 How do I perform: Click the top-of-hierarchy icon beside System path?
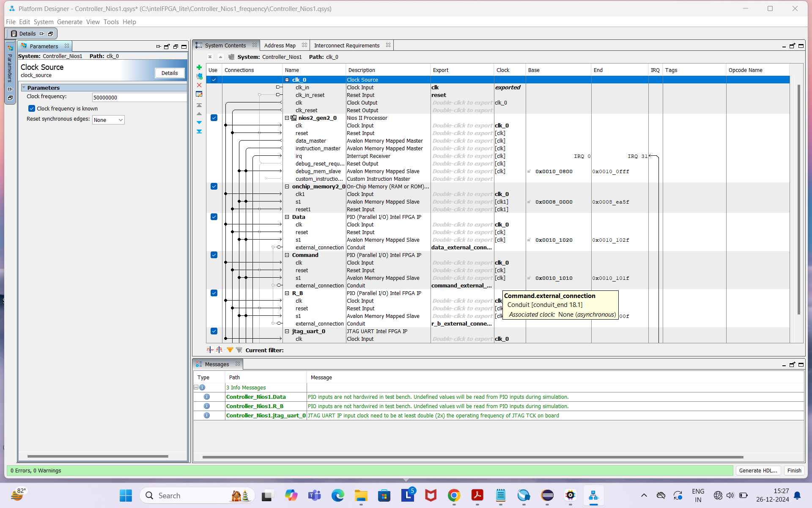pyautogui.click(x=210, y=57)
